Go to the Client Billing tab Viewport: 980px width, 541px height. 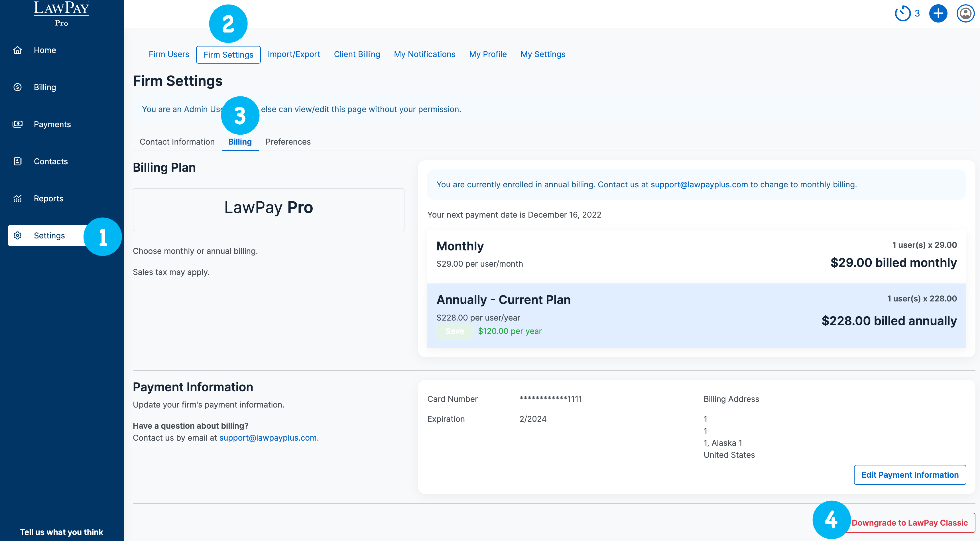click(357, 54)
